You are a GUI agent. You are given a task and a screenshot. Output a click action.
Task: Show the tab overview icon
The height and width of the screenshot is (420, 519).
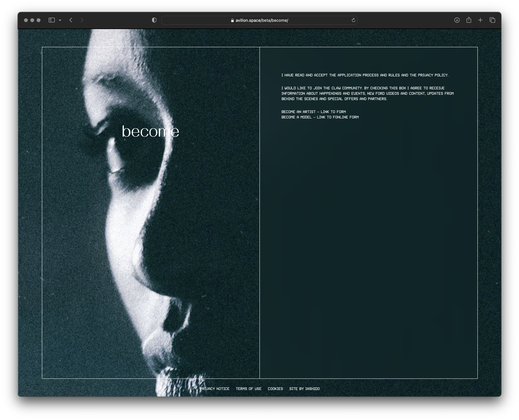click(x=492, y=20)
